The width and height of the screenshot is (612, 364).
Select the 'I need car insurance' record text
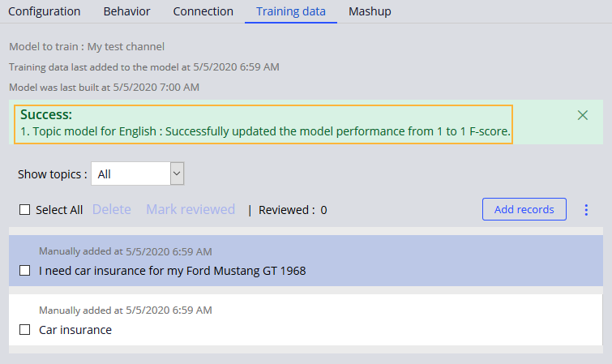[x=173, y=270]
